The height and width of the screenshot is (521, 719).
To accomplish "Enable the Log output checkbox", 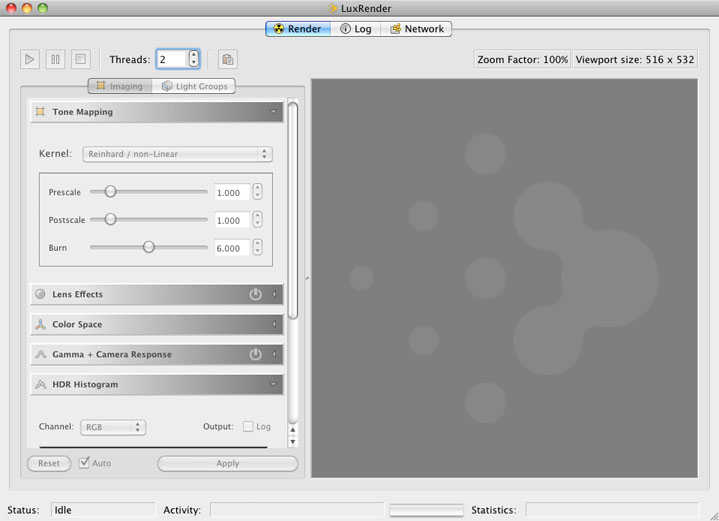I will 248,427.
